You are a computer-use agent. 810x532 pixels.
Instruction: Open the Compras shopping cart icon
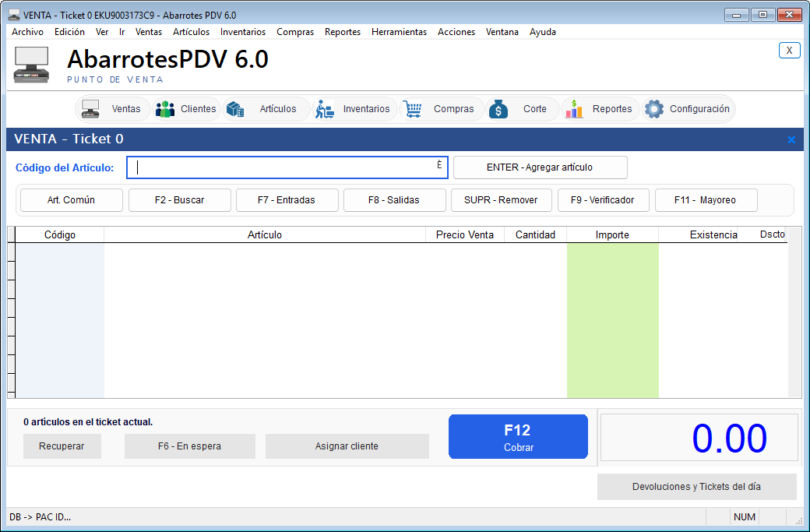412,109
